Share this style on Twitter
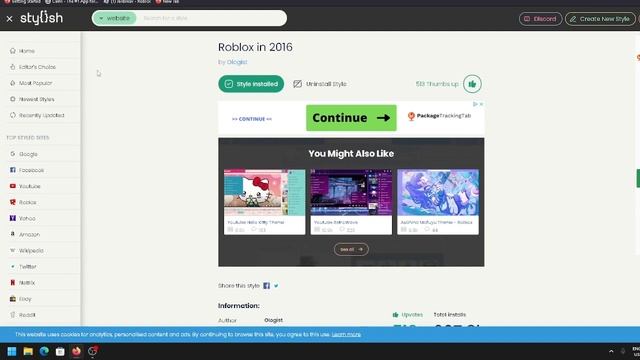Viewport: 640px width, 360px height. 276,286
